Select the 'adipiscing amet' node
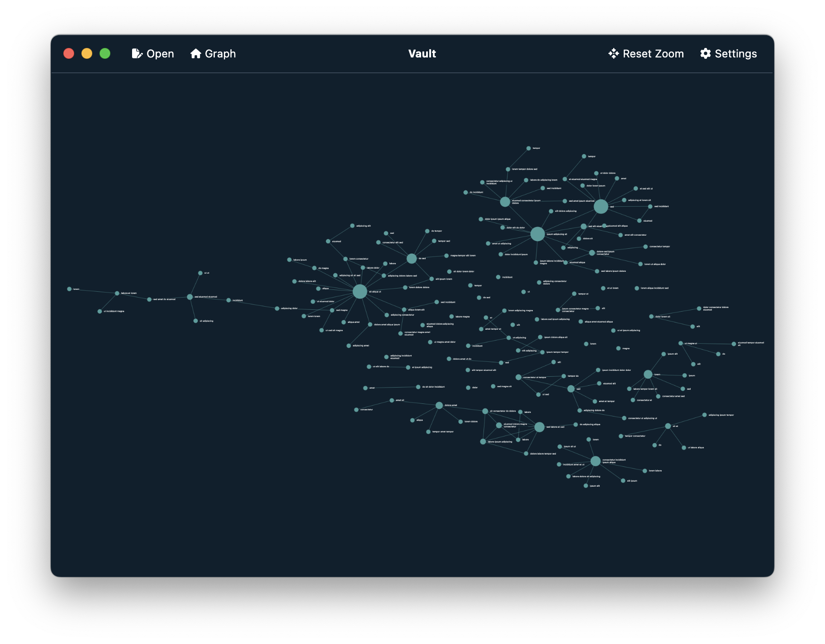The height and width of the screenshot is (644, 825). point(349,346)
